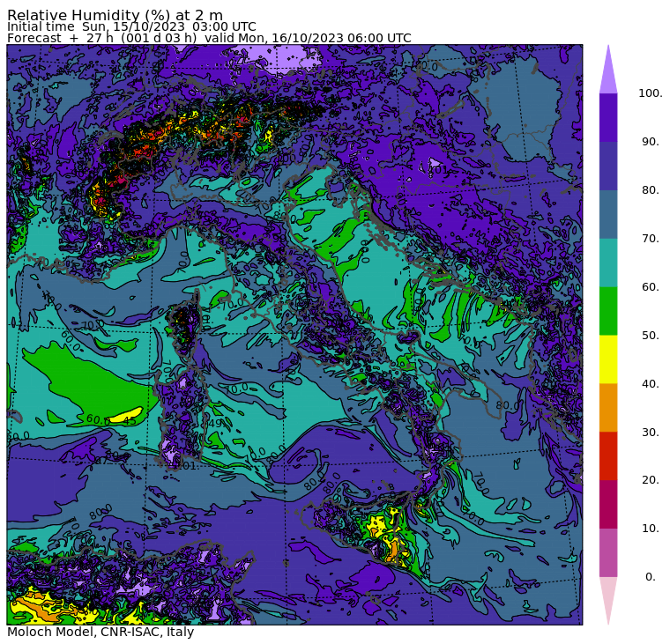Select the green 50–60 legend band

[608, 311]
